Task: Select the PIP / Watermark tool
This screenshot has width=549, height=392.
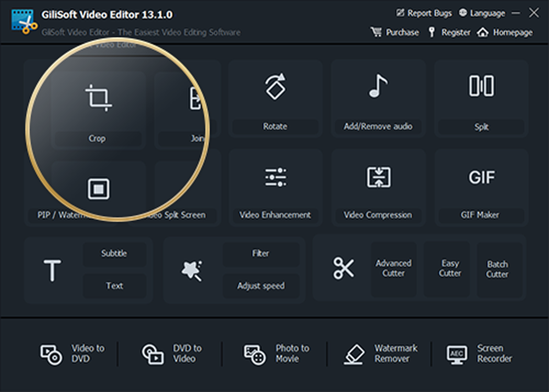Action: (97, 189)
